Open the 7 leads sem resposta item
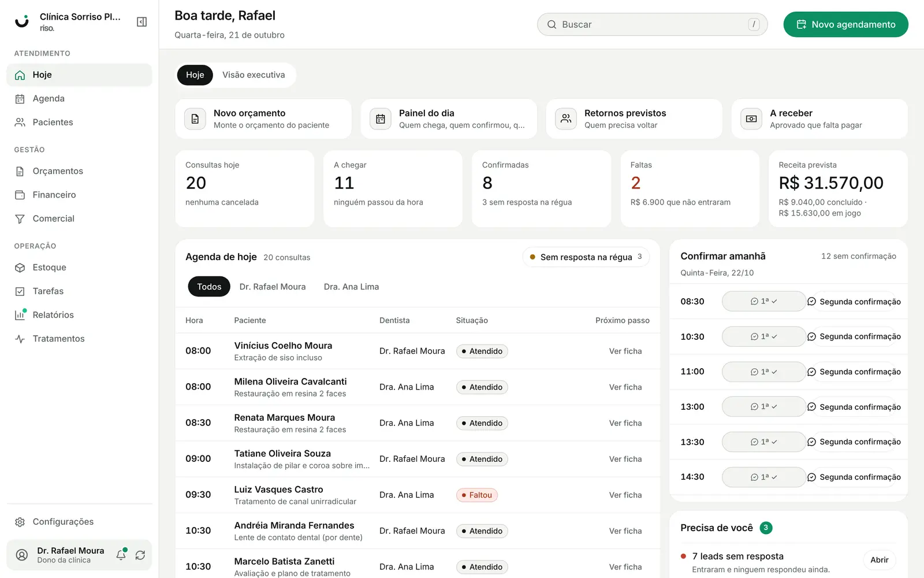Screen dimensions: 924x578 [788, 562]
